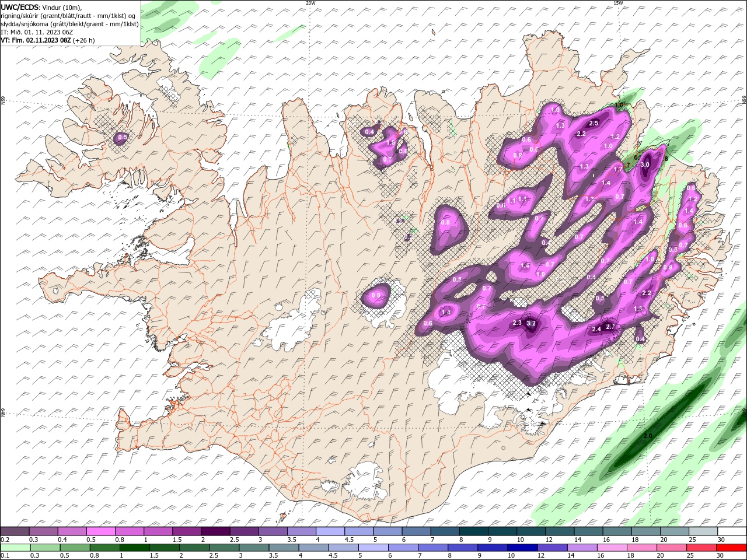The height and width of the screenshot is (560, 747).
Task: Click the 0.5 value over the Westfjords
Action: (x=123, y=138)
